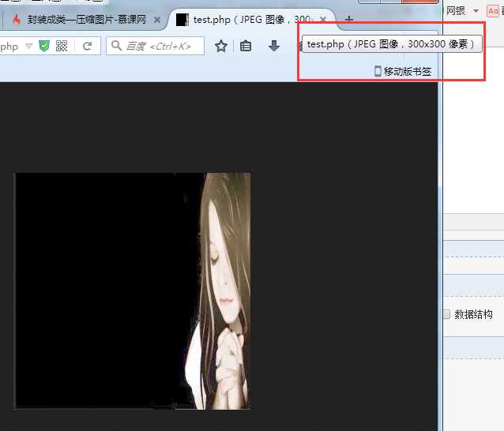Open the downloads arrow panel
Screen dimensions: 504x431
(274, 46)
